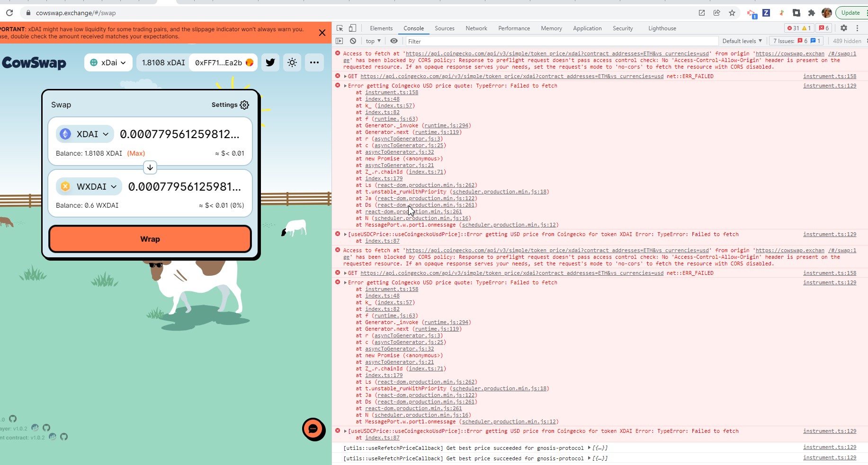Expand the first GET coingecko ERR_FAILED entry
868x465 pixels.
tap(346, 76)
